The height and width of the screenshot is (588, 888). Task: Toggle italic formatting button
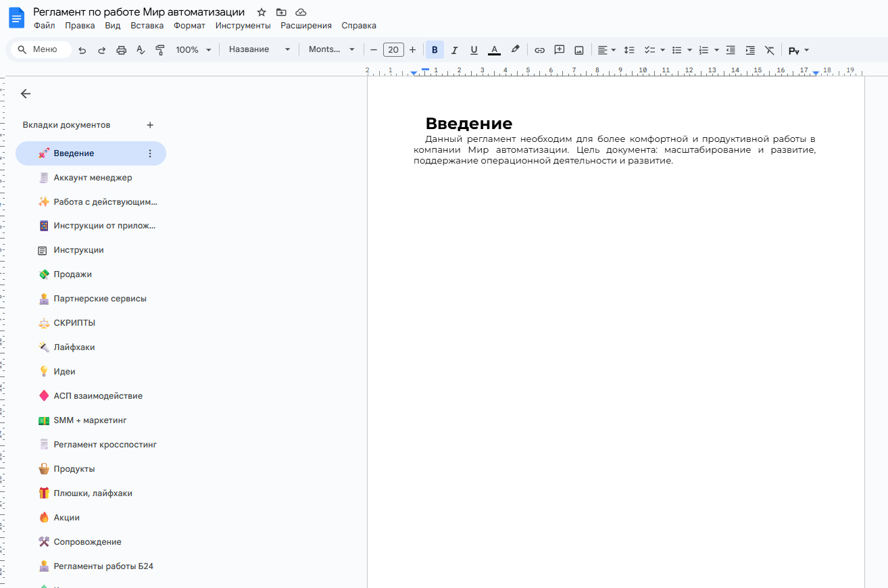coord(454,50)
